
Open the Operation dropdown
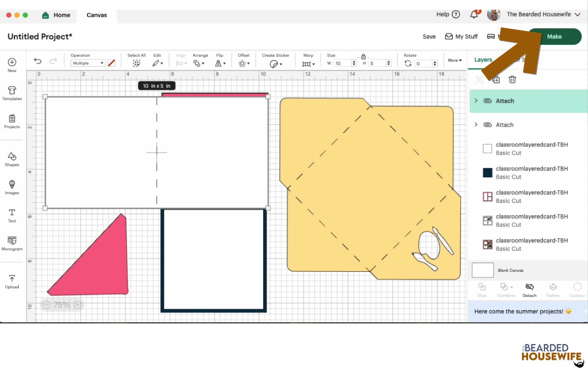(x=88, y=63)
